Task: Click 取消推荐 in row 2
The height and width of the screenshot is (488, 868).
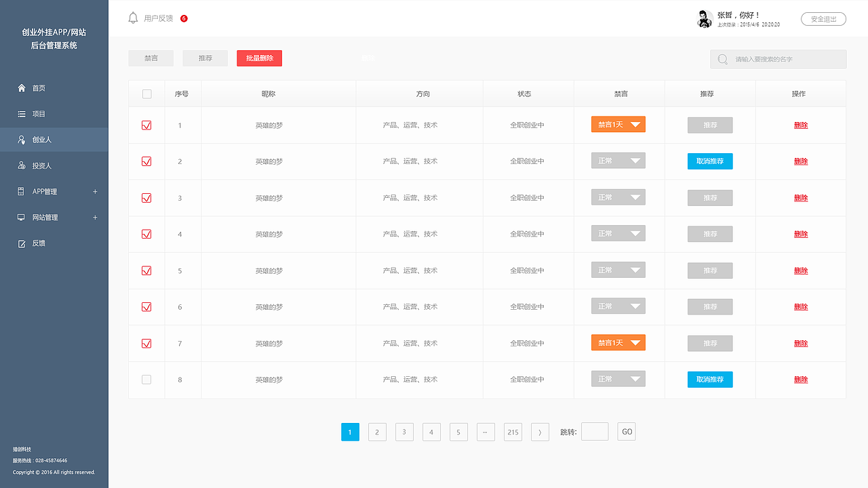Action: 710,161
